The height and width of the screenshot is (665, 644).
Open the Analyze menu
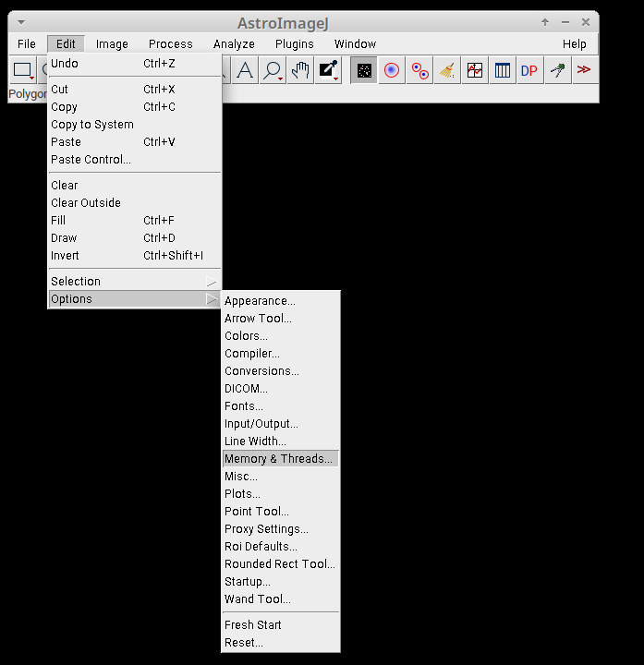pos(234,44)
